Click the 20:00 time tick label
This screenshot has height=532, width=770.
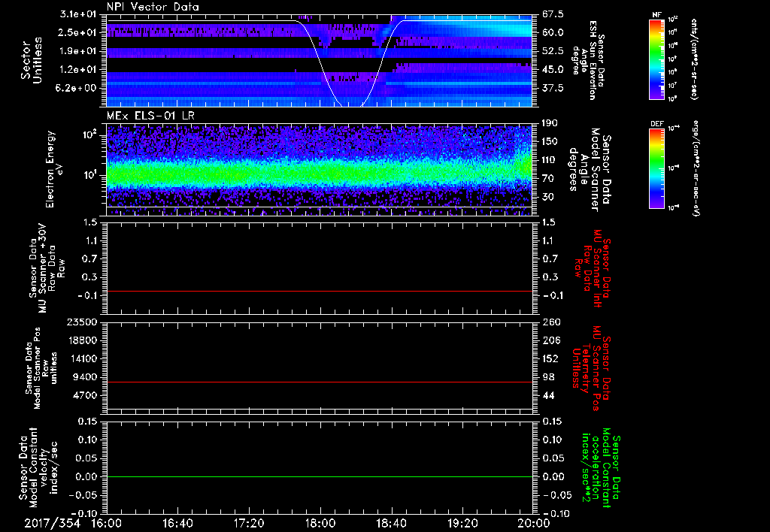pyautogui.click(x=533, y=523)
